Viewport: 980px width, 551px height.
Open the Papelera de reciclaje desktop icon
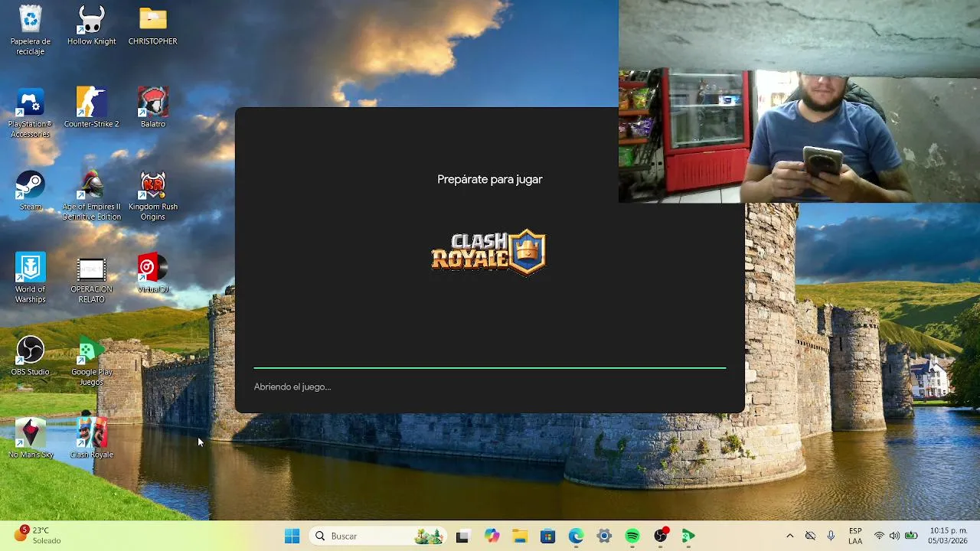point(31,31)
